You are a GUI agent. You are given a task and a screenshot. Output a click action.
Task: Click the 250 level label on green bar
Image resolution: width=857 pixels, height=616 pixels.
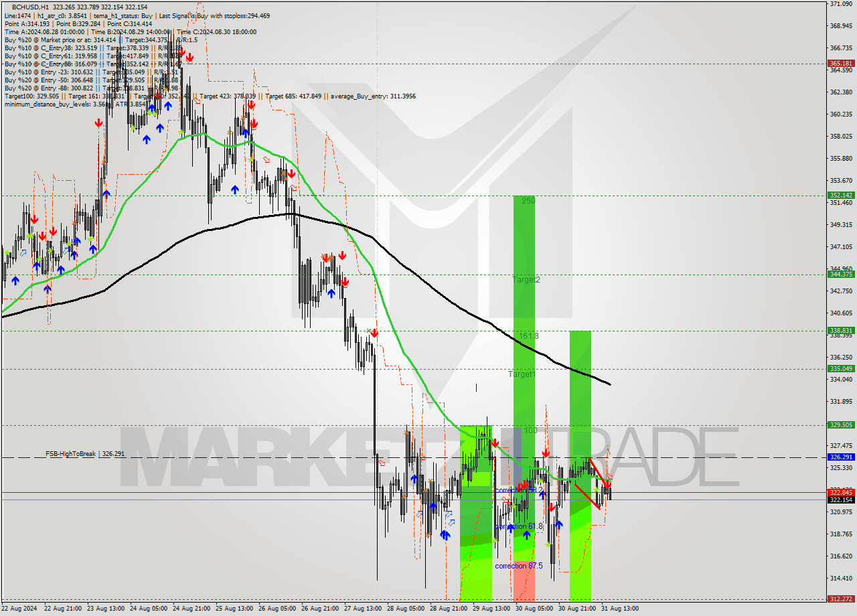coord(528,200)
